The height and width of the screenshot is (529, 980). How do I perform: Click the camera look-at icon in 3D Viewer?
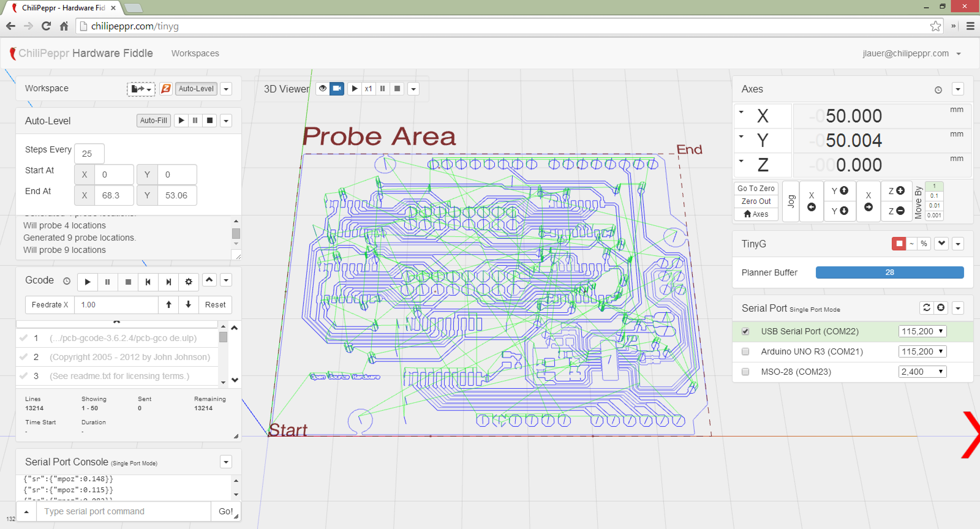tap(337, 88)
